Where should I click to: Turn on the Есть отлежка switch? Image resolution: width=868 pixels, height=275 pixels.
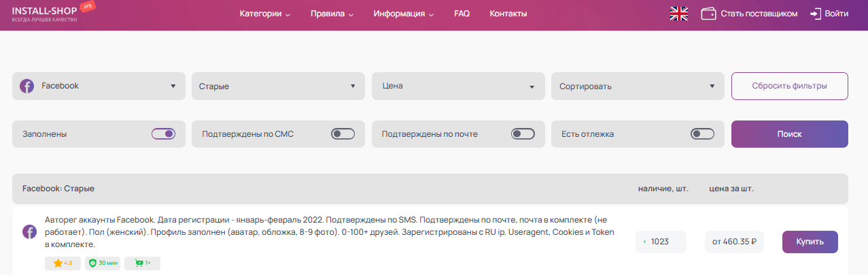702,134
